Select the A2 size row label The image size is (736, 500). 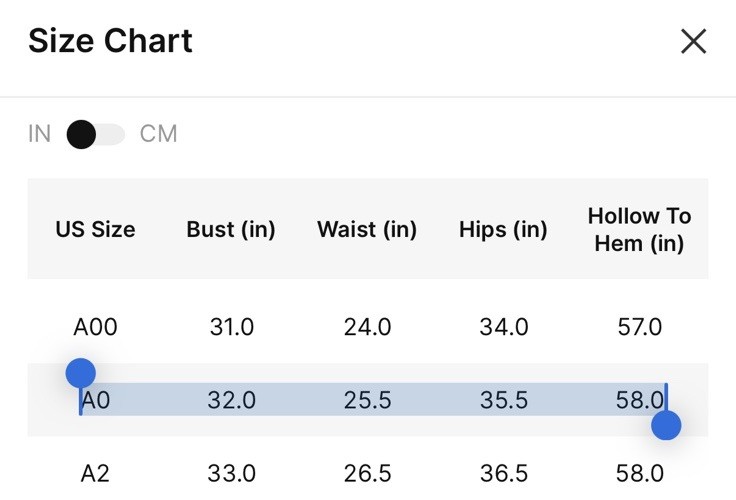pos(95,473)
